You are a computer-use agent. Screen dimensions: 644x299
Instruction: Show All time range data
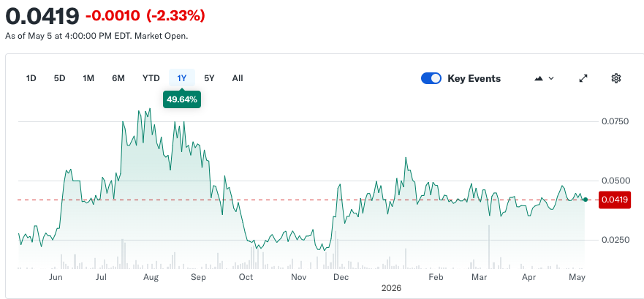pos(238,78)
